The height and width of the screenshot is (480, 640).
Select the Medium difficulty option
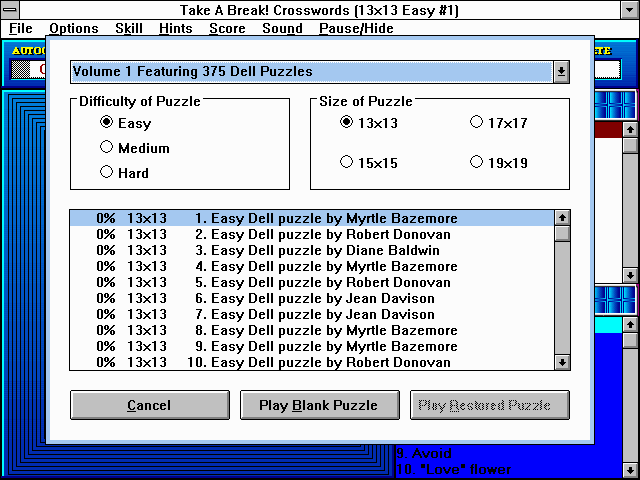coord(107,148)
